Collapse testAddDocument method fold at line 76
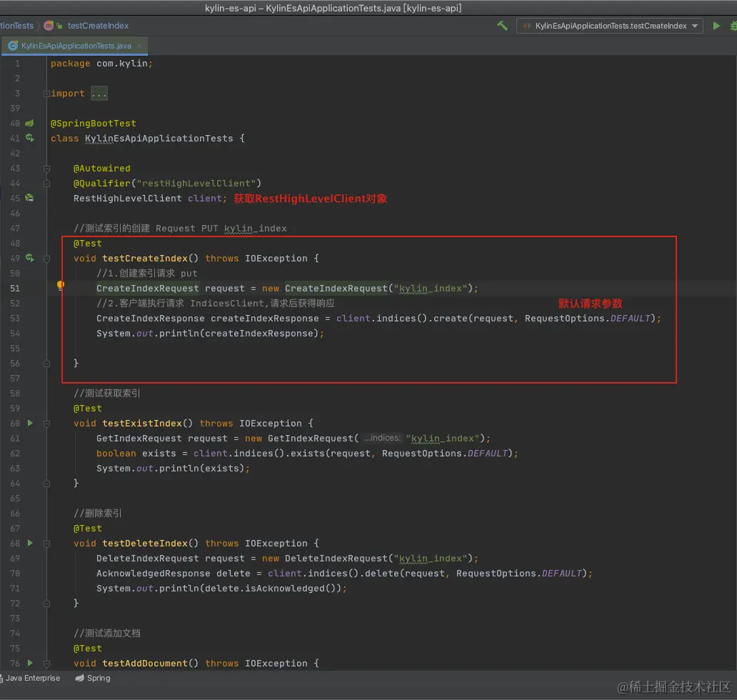Screen dimensions: 737x700 [46, 664]
